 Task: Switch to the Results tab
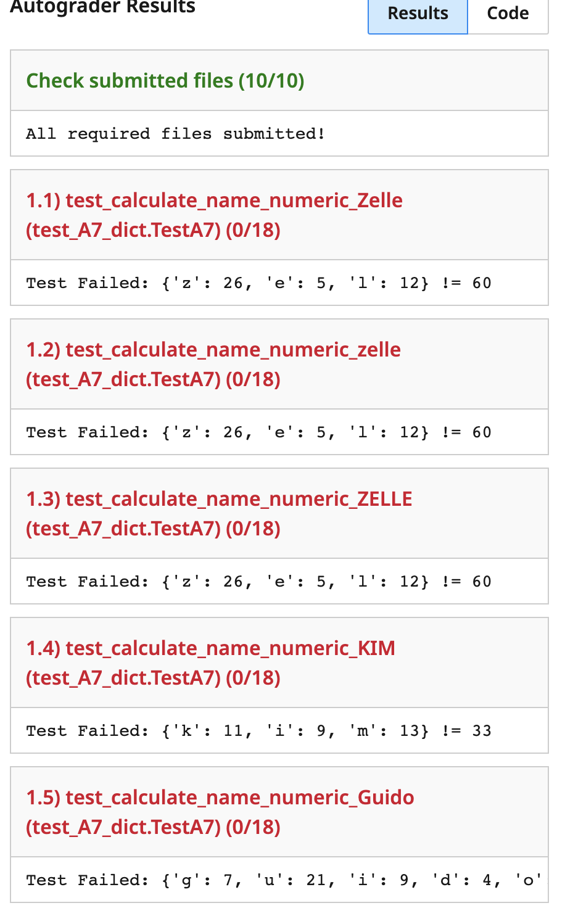[x=418, y=13]
